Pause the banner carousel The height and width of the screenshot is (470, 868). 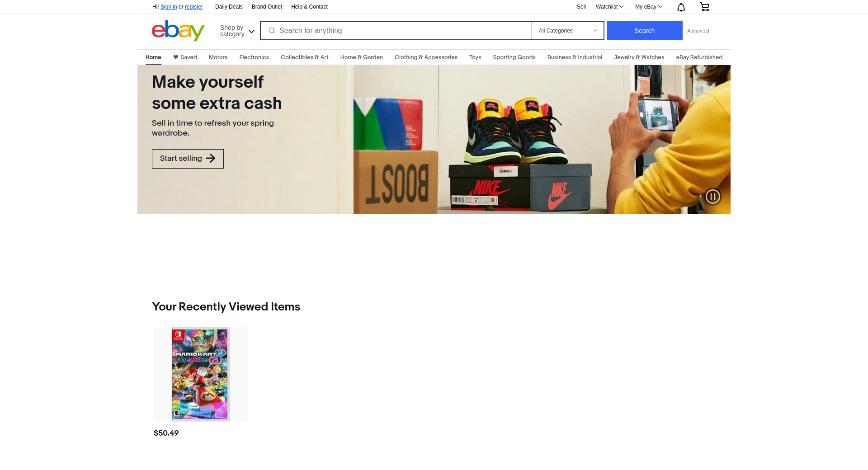pyautogui.click(x=713, y=197)
